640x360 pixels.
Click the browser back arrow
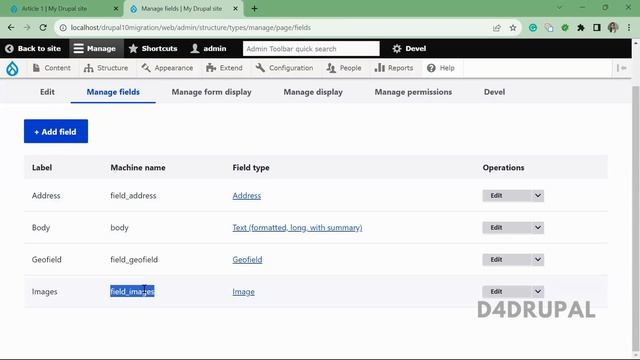(x=11, y=28)
